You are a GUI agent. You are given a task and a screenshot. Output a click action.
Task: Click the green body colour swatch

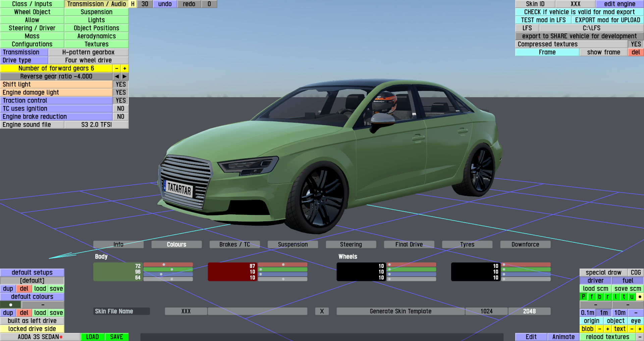tap(118, 272)
